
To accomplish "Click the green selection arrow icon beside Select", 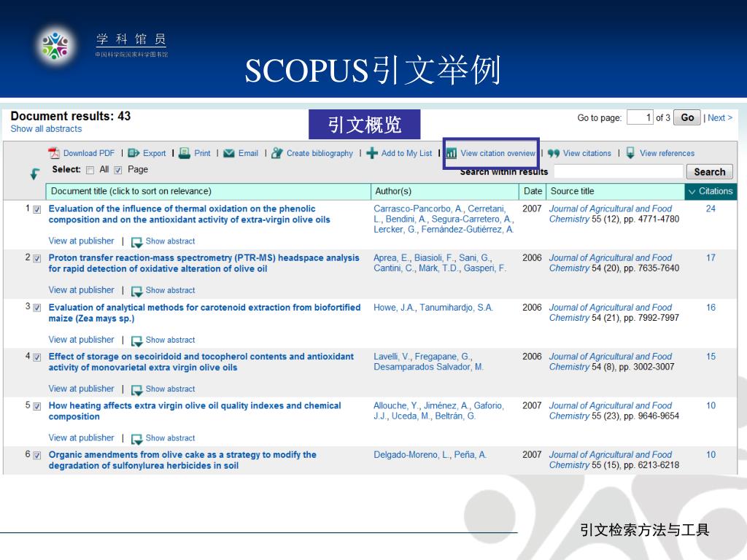I will tap(35, 174).
